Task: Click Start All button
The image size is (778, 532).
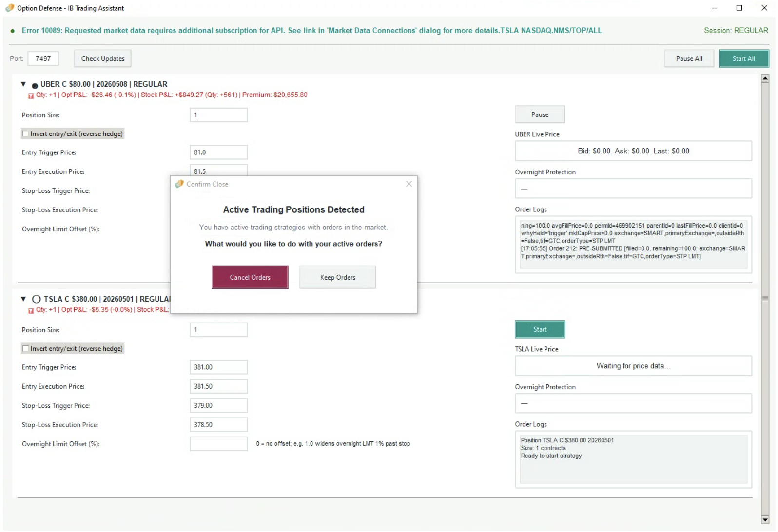Action: click(x=743, y=58)
